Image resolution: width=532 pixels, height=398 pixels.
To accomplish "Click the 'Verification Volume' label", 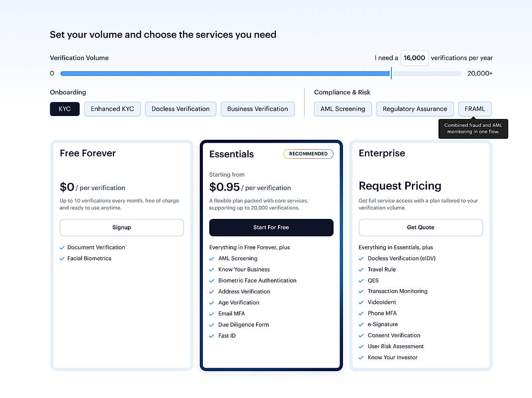I will click(x=79, y=58).
